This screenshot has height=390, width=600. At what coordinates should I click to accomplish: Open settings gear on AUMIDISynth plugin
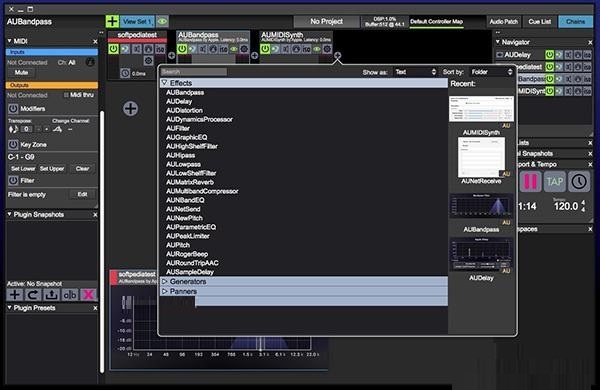[x=327, y=49]
